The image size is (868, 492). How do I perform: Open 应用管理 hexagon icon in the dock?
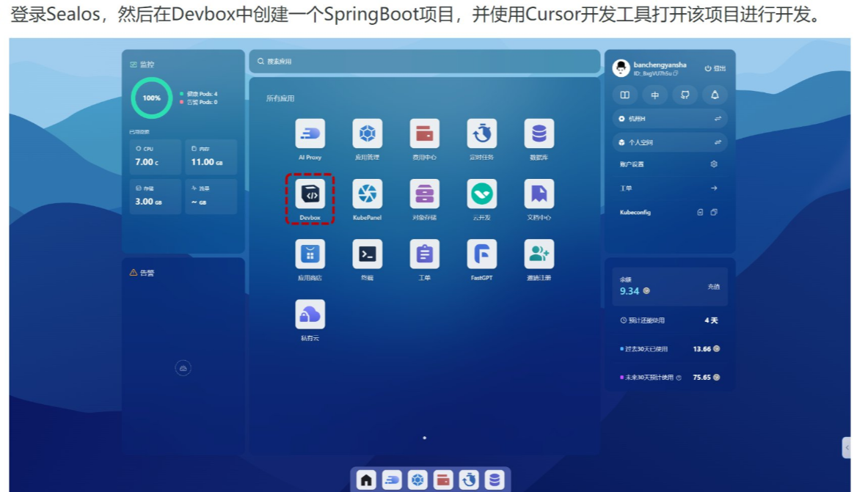click(417, 480)
